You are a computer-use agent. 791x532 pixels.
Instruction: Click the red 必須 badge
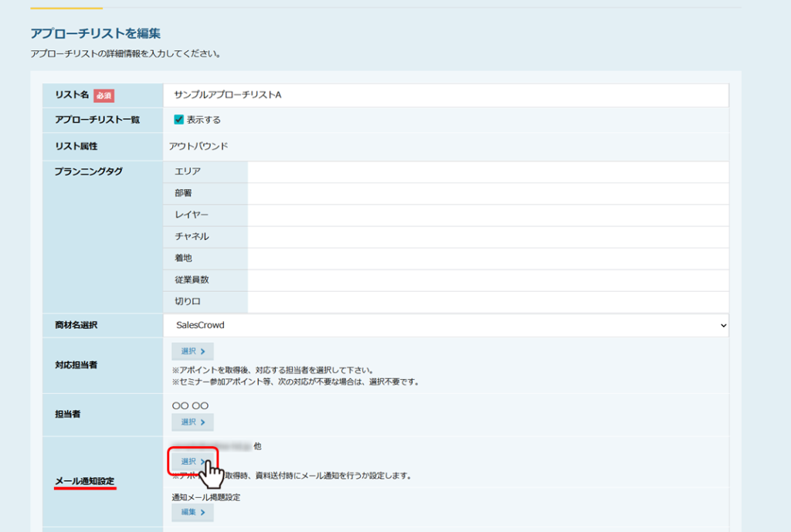104,96
